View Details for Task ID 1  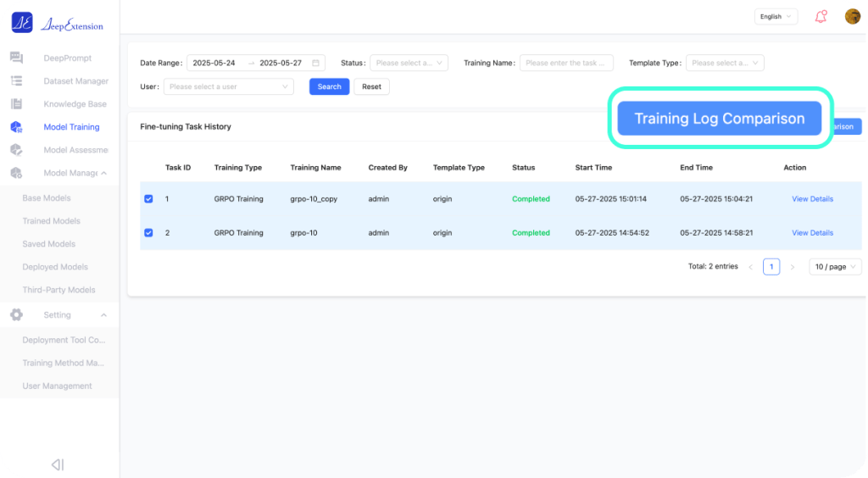812,199
